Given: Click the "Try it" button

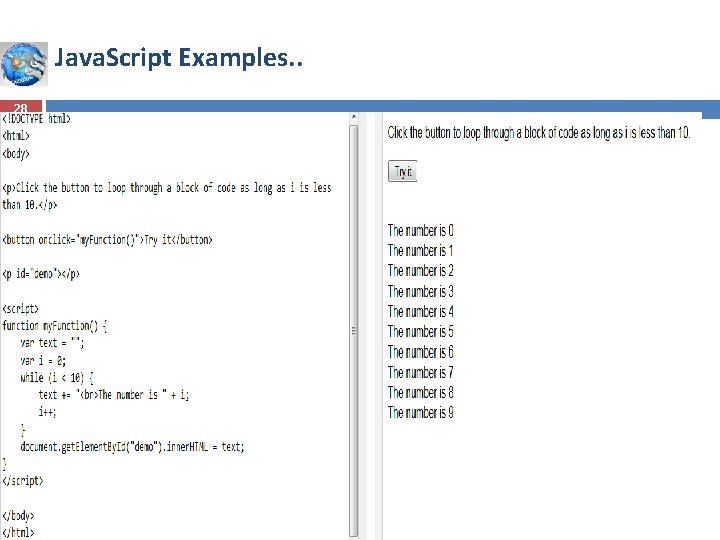Looking at the screenshot, I should [402, 171].
